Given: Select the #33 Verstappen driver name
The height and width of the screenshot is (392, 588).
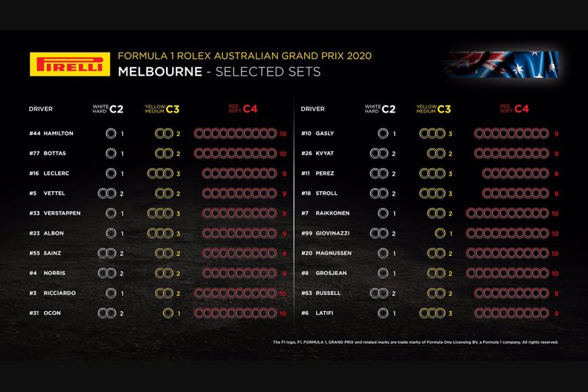Looking at the screenshot, I should [54, 213].
